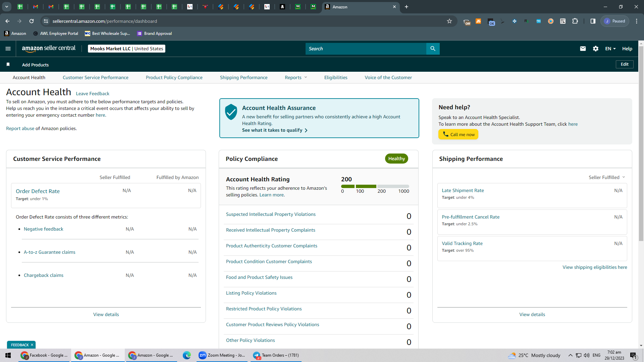
Task: Open the settings gear icon
Action: [596, 49]
